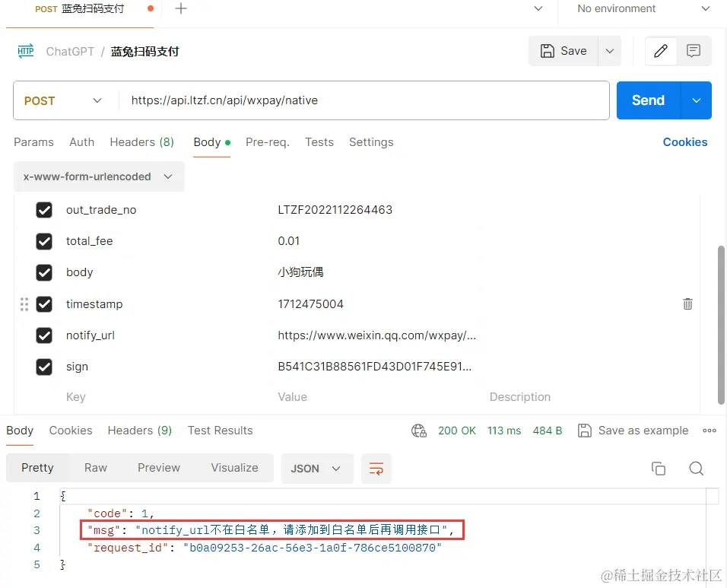Expand the Save options arrow
This screenshot has height=588, width=727.
click(610, 51)
